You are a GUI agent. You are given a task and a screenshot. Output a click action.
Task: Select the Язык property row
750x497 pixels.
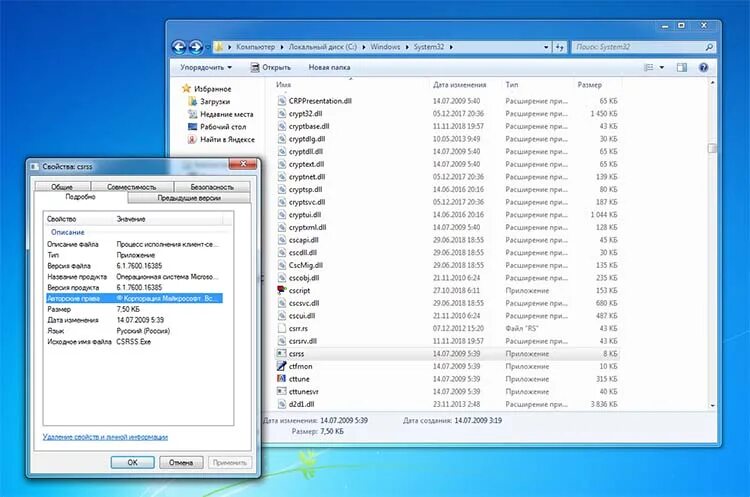tap(134, 331)
